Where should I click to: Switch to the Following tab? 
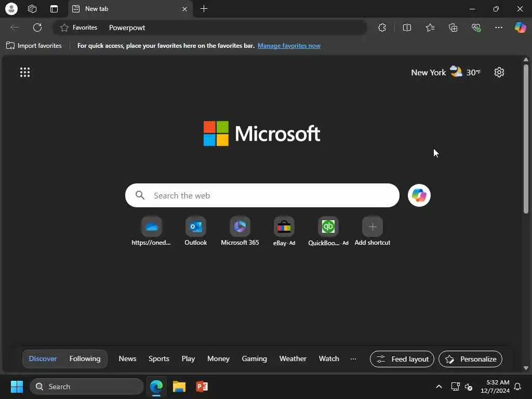[85, 358]
